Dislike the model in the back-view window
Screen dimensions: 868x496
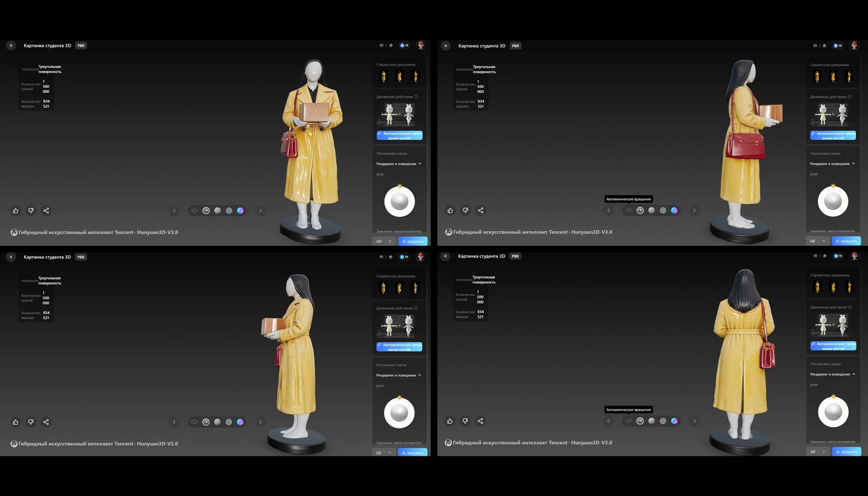click(465, 421)
